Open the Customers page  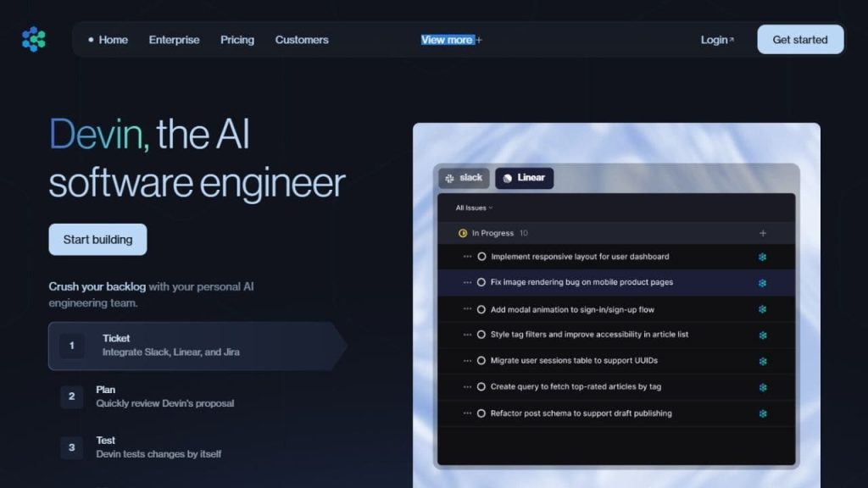click(x=302, y=40)
